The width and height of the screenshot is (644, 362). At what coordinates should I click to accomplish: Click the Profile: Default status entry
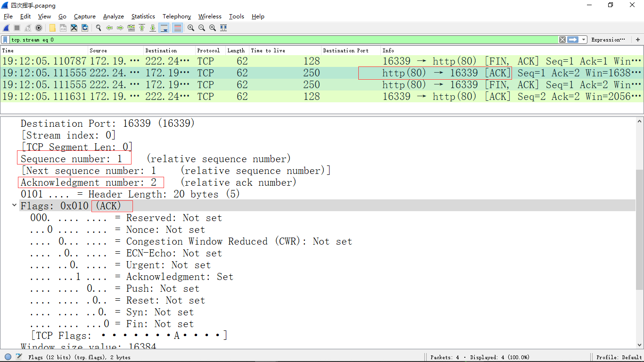[619, 357]
